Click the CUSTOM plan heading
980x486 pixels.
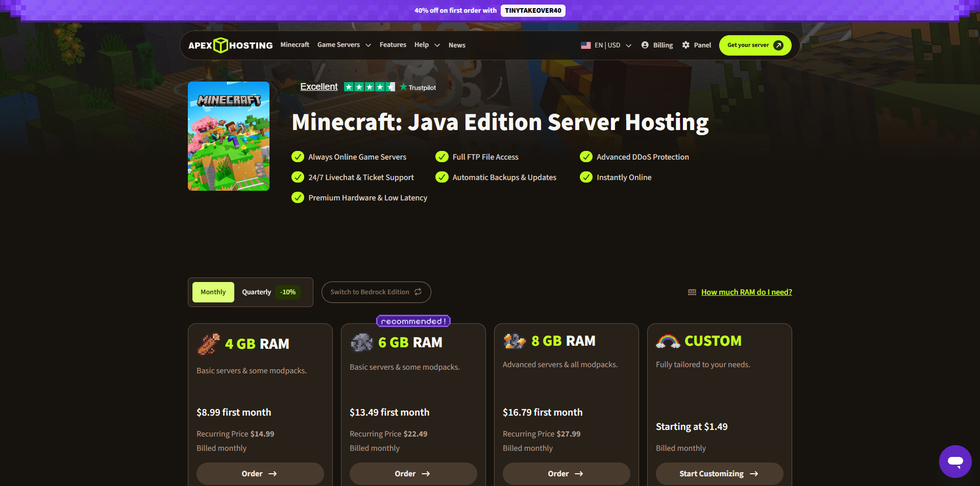(x=713, y=341)
